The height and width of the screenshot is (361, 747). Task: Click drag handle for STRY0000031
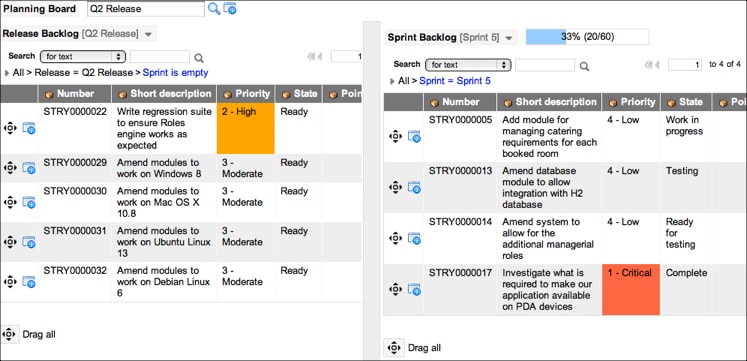point(10,242)
